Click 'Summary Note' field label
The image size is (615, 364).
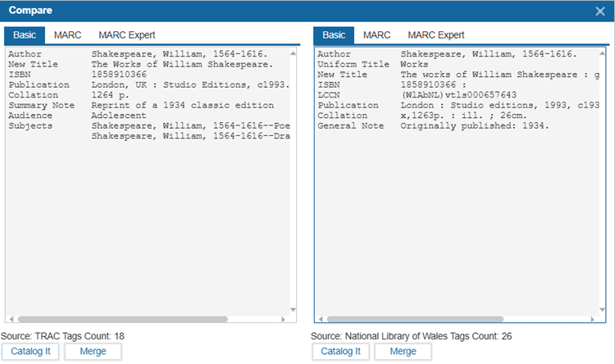(41, 106)
